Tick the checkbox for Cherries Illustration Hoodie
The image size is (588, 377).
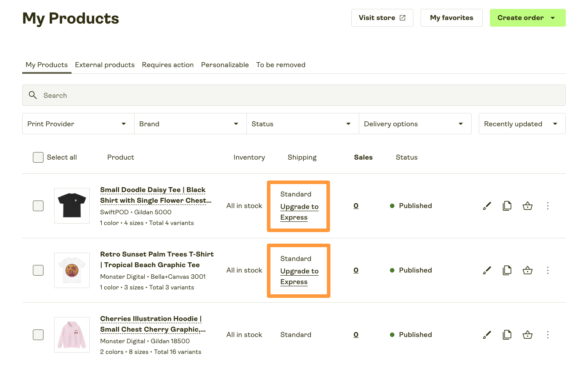(38, 334)
